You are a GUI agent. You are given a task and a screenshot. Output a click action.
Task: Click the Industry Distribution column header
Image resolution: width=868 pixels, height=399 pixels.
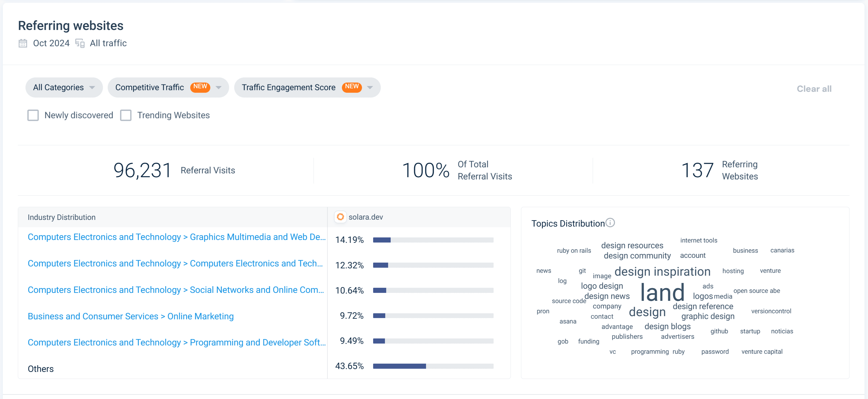click(62, 217)
